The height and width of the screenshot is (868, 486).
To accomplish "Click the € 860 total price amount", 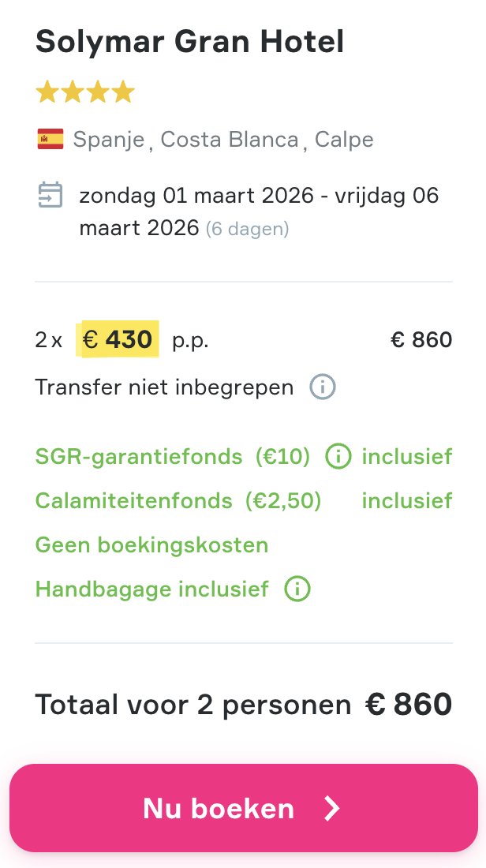I will point(421,339).
